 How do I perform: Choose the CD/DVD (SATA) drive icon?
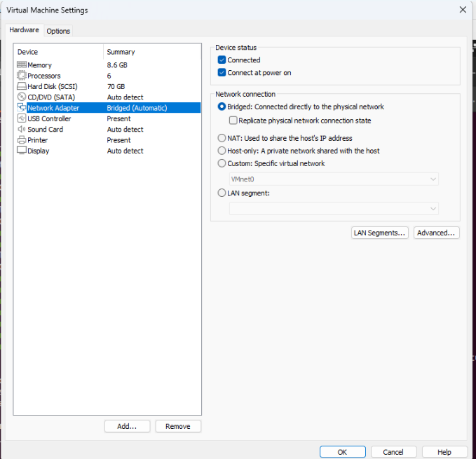click(22, 97)
